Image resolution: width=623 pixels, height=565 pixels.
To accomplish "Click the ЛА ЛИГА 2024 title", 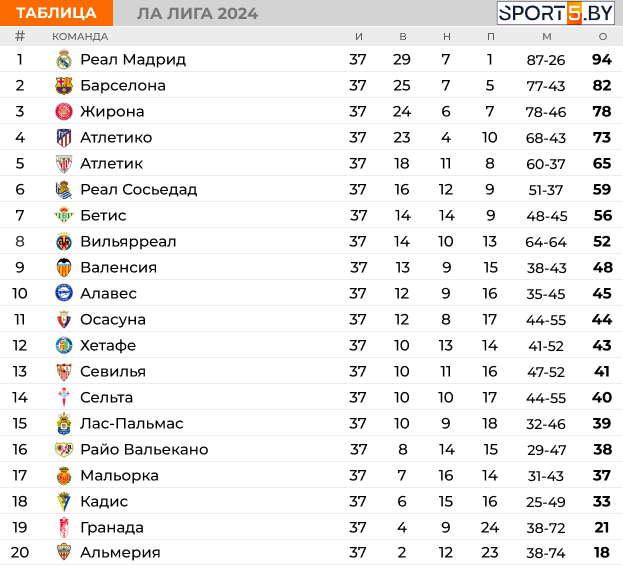I will (x=197, y=13).
